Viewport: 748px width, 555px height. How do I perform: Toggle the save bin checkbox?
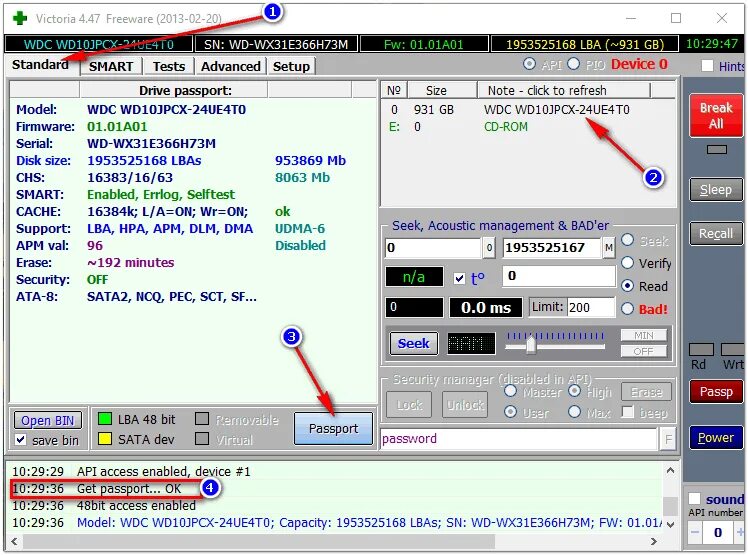point(21,440)
